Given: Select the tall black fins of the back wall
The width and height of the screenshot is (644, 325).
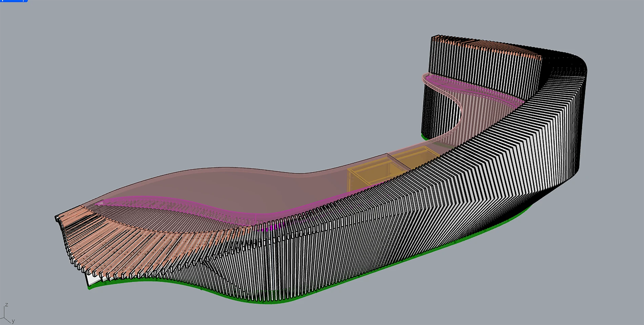Looking at the screenshot, I should 481,68.
